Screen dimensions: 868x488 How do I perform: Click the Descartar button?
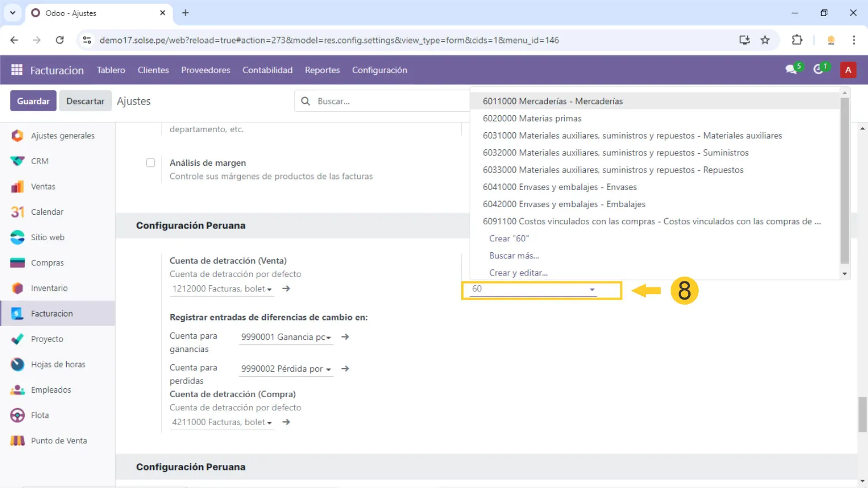85,101
